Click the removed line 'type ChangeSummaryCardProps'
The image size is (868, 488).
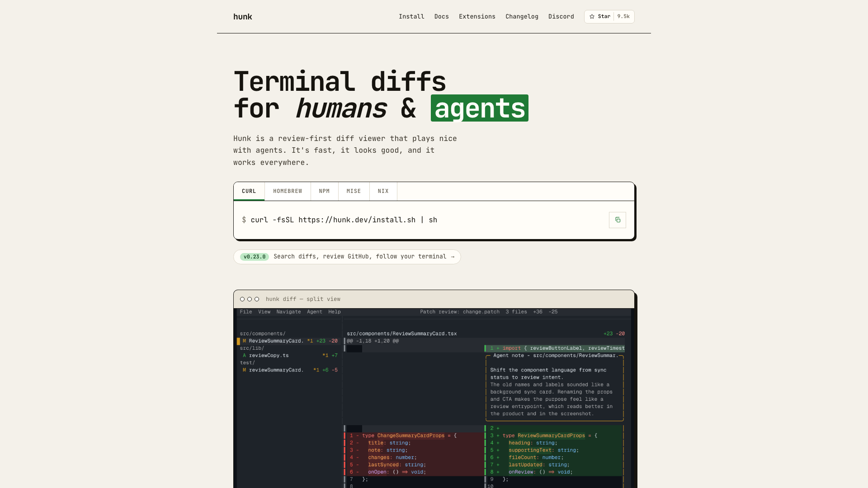[x=413, y=436]
